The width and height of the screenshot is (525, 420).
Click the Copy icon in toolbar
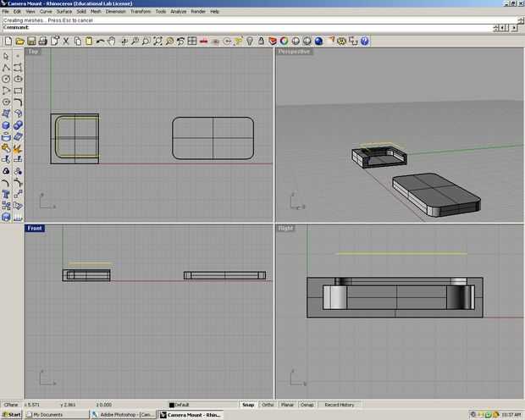pyautogui.click(x=78, y=41)
